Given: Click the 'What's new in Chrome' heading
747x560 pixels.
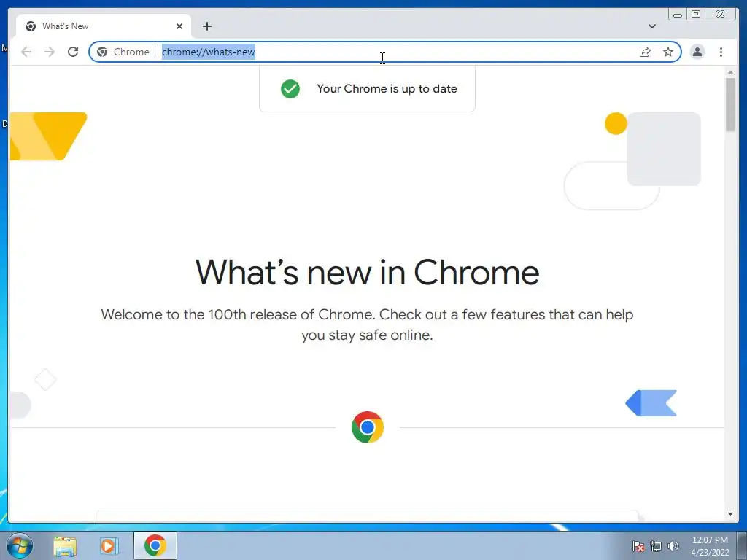Looking at the screenshot, I should tap(368, 273).
